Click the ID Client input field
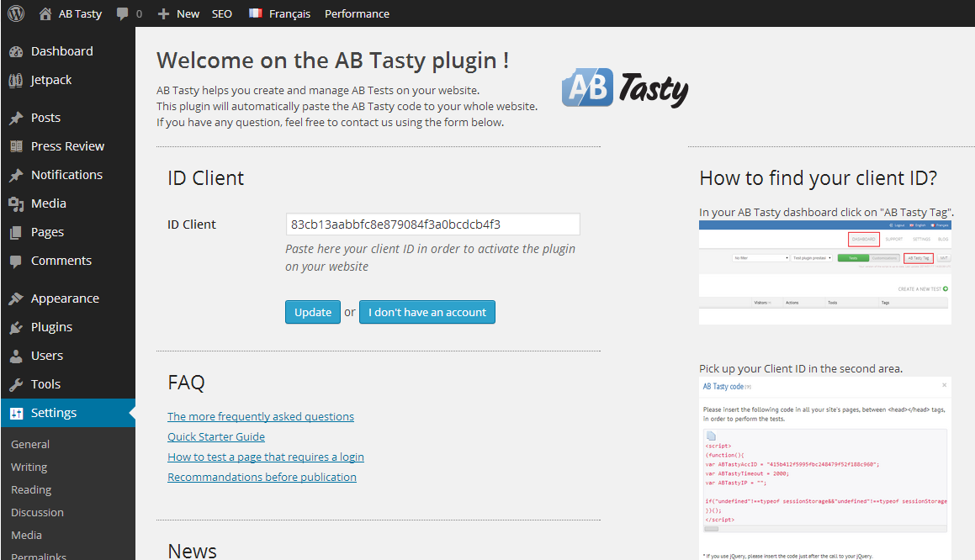The height and width of the screenshot is (560, 975). [432, 225]
